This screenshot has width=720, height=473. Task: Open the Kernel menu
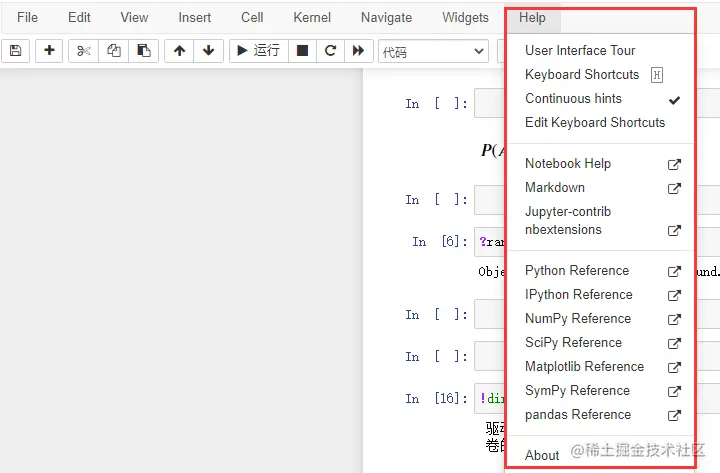[x=312, y=17]
